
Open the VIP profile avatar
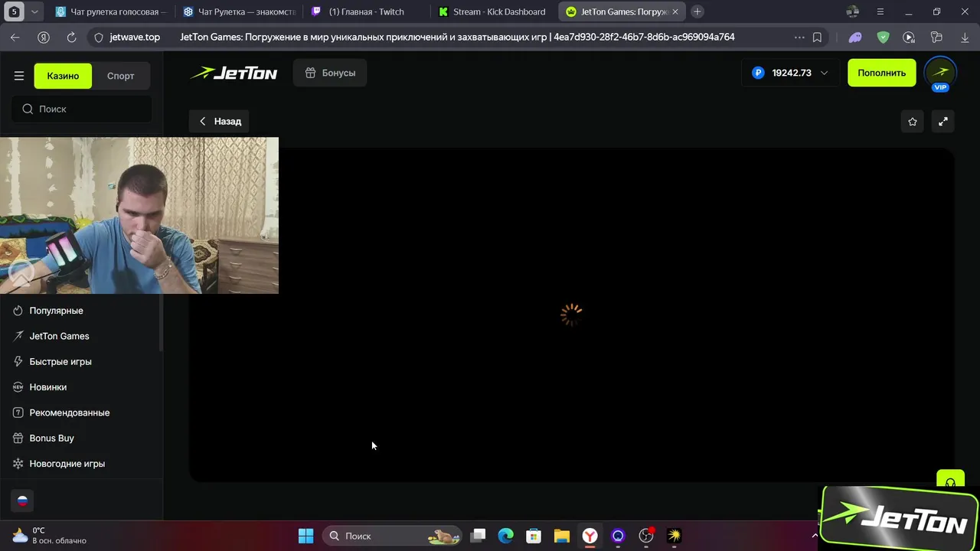click(940, 73)
